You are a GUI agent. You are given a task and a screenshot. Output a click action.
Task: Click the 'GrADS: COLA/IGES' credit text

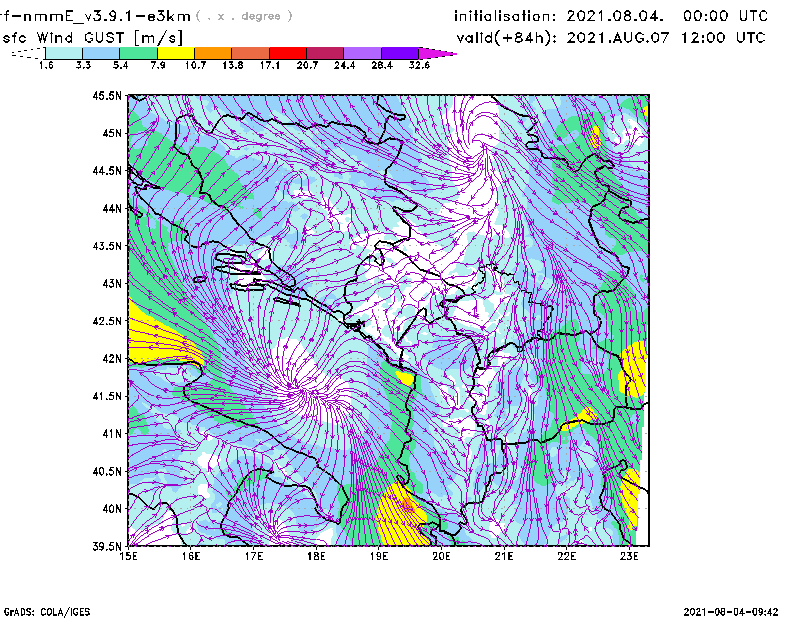click(46, 612)
